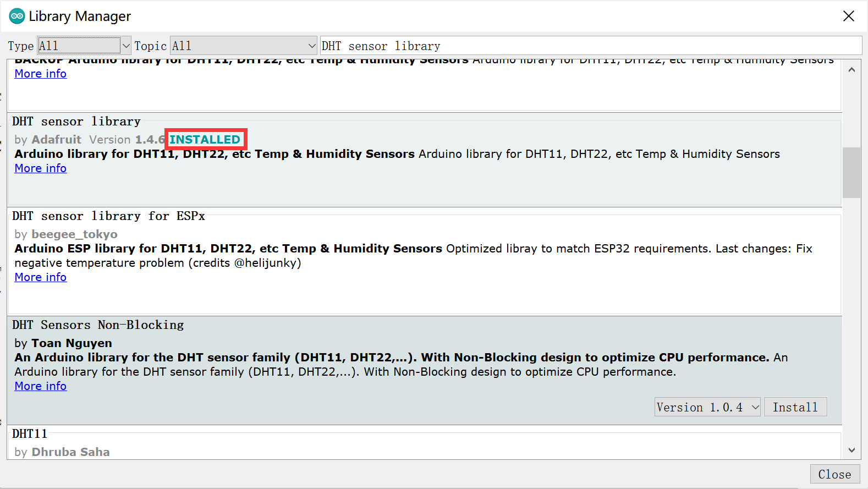Click the Close button at bottom
This screenshot has height=489, width=868.
(x=834, y=474)
